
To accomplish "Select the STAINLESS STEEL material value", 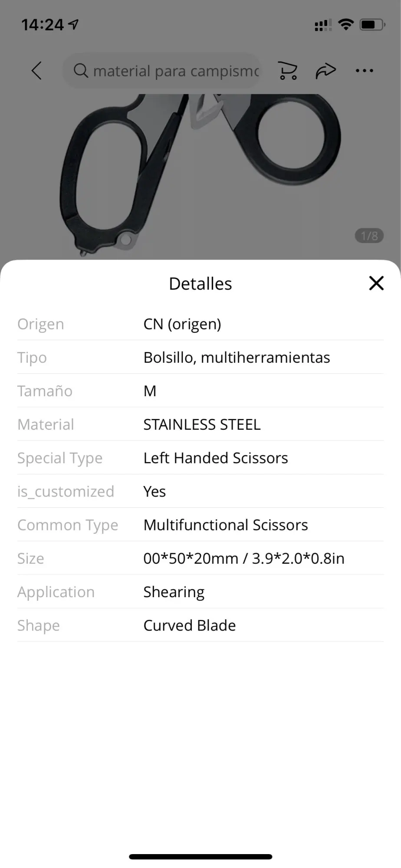I will [202, 424].
